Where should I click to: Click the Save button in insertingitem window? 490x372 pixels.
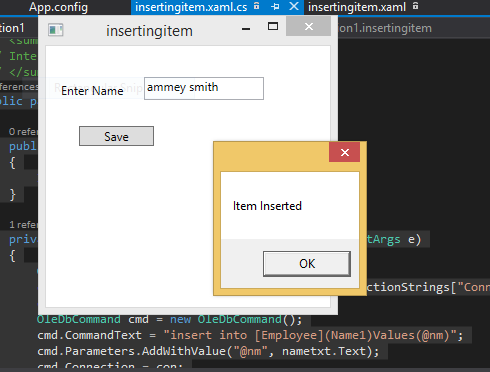point(116,136)
